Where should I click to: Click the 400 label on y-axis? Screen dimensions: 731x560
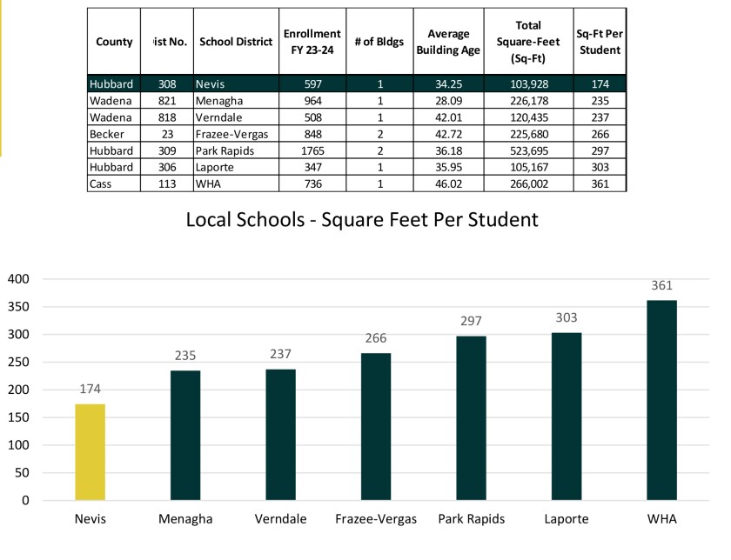(18, 279)
